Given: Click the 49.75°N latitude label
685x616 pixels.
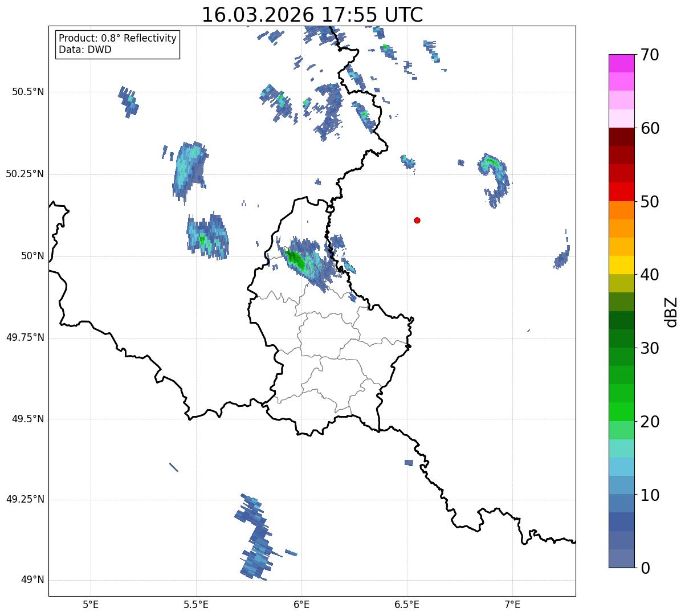Looking at the screenshot, I should click(25, 337).
